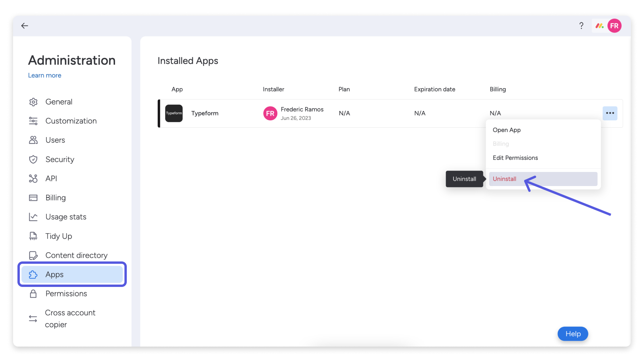Open the monday.com logo icon
Image resolution: width=644 pixels, height=362 pixels.
599,25
